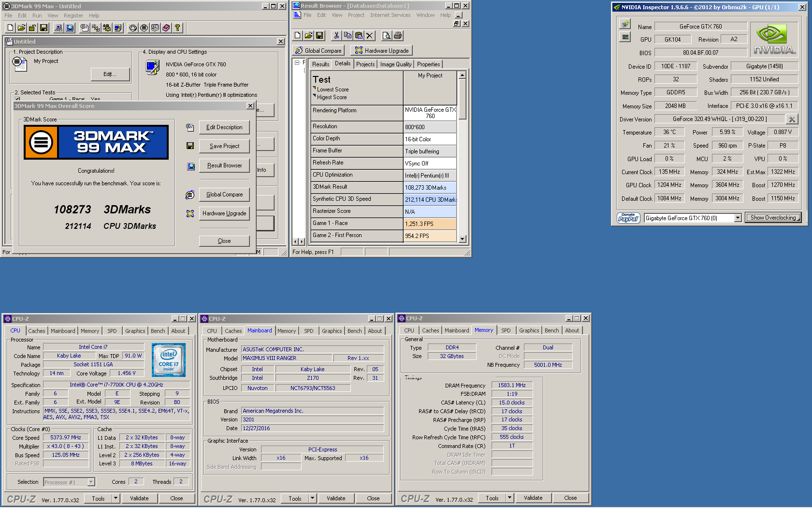Click scroll down arrow in Result Browser details
The image size is (812, 508).
(463, 239)
